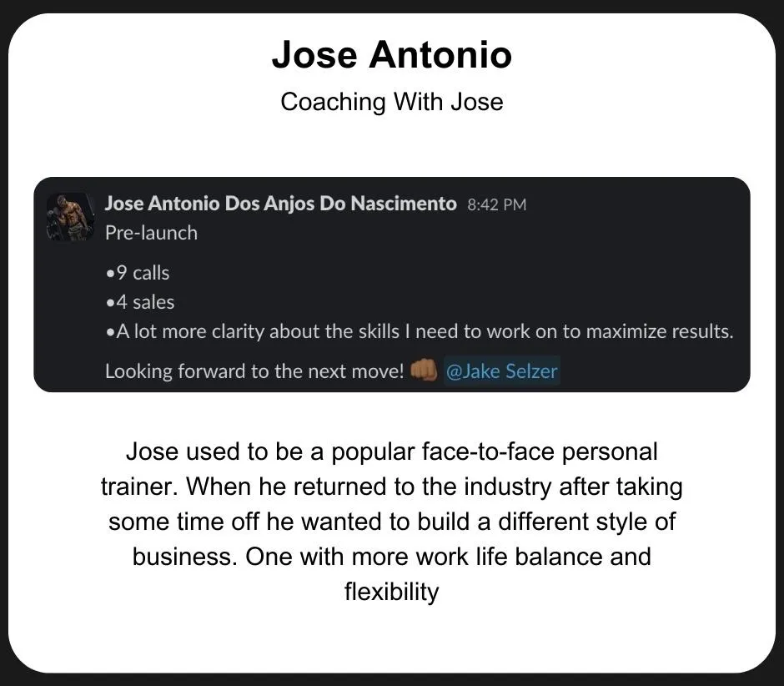This screenshot has height=686, width=784.
Task: Click sender name Jose Antonio Dos Anjos Do Nascimento
Action: (280, 204)
